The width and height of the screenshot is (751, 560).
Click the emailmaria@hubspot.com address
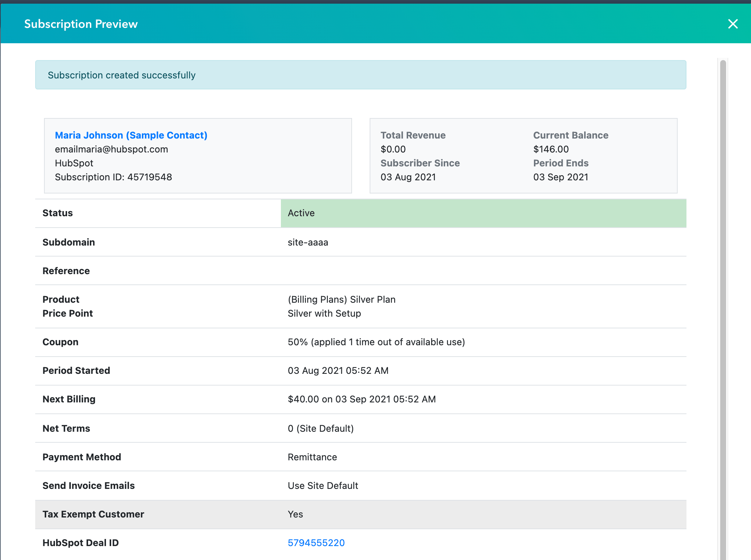[x=111, y=150]
